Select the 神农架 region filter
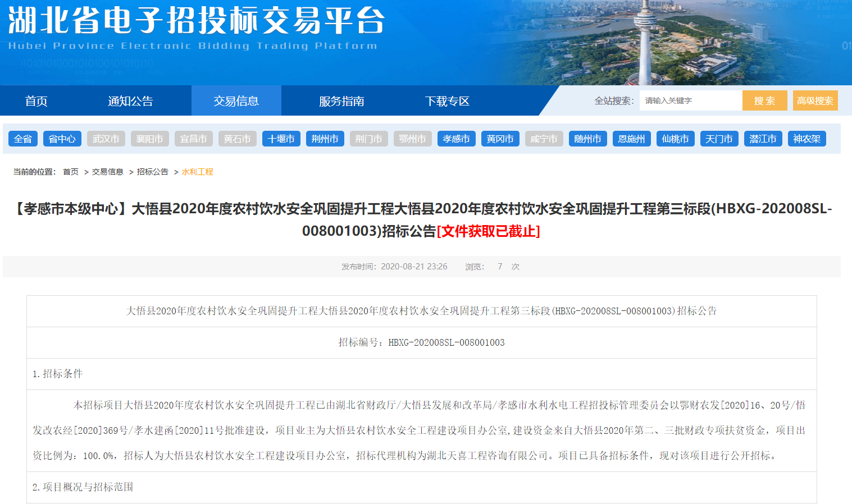 (807, 139)
